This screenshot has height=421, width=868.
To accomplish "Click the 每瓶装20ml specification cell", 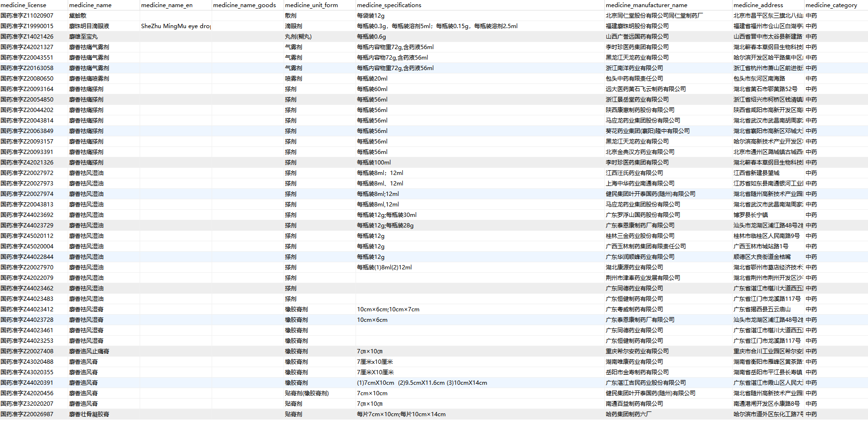I will click(372, 79).
